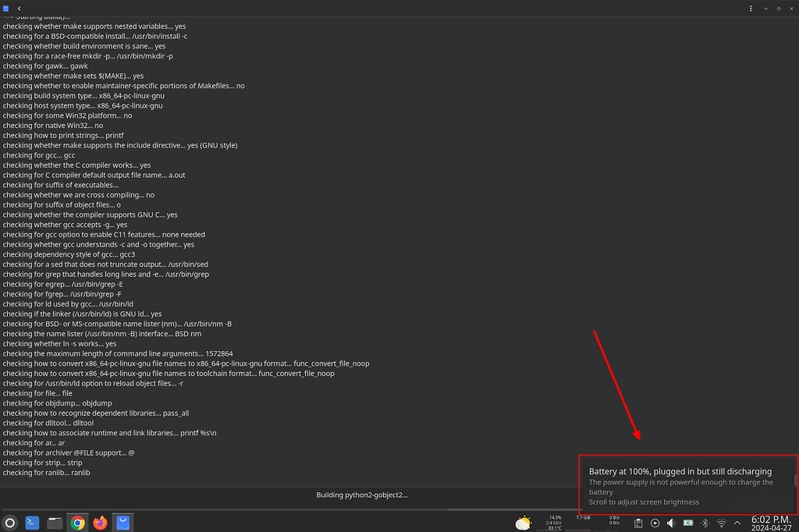Viewport: 799px width, 532px height.
Task: Open the three-dot overflow menu
Action: tap(751, 8)
